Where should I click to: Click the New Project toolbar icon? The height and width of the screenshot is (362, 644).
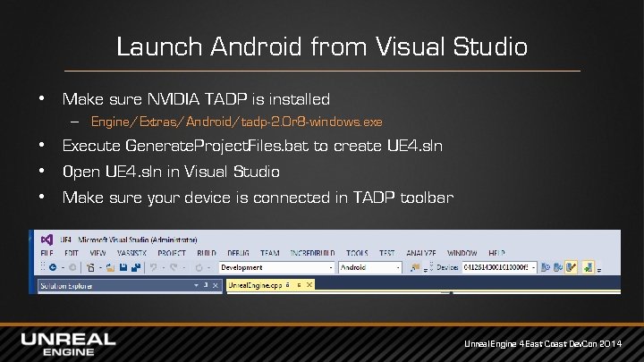click(x=90, y=267)
